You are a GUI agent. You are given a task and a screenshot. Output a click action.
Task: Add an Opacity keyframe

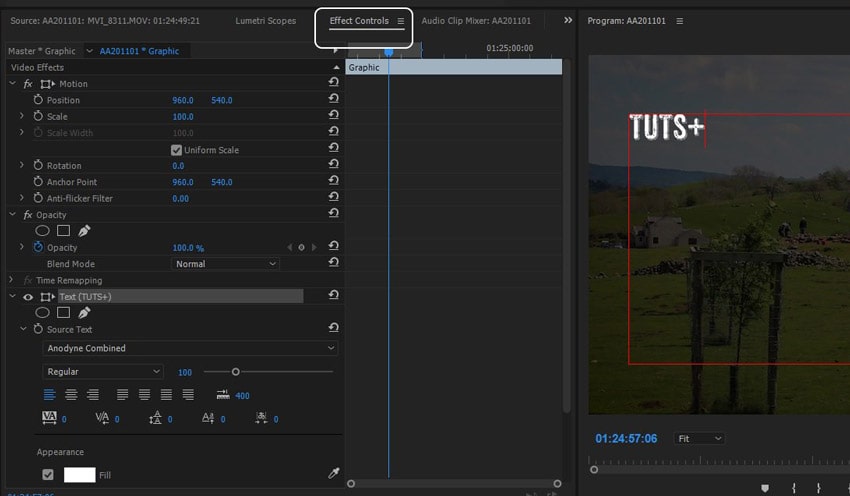302,248
